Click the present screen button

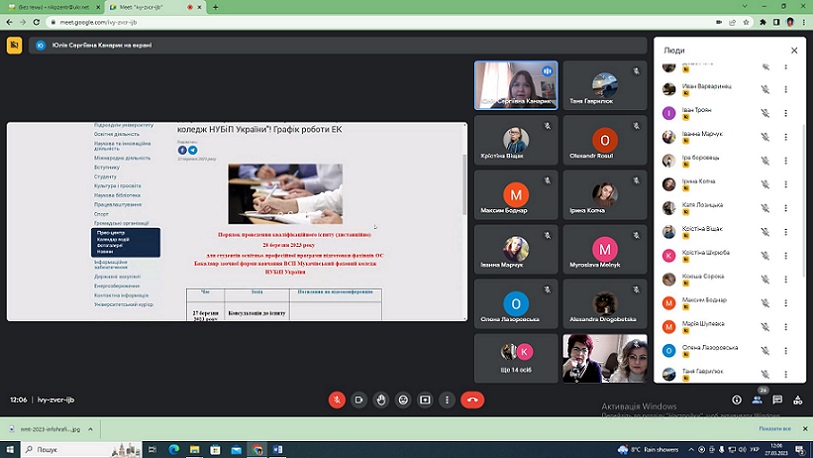(x=425, y=400)
